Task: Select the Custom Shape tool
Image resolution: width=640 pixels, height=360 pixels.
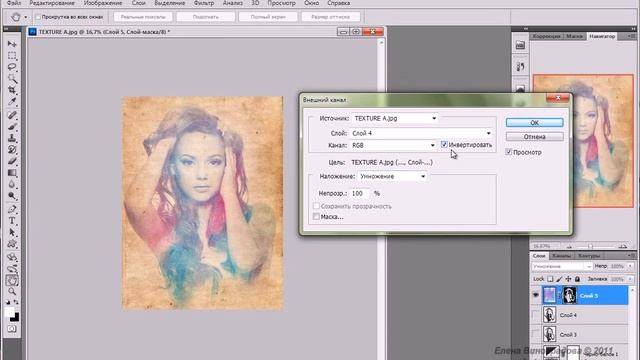Action: coord(12,244)
